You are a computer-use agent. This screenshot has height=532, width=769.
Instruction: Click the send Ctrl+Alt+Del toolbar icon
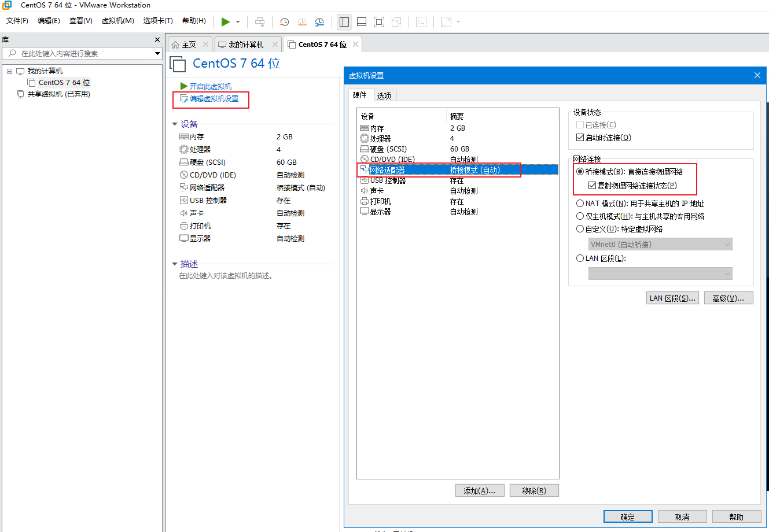point(260,22)
